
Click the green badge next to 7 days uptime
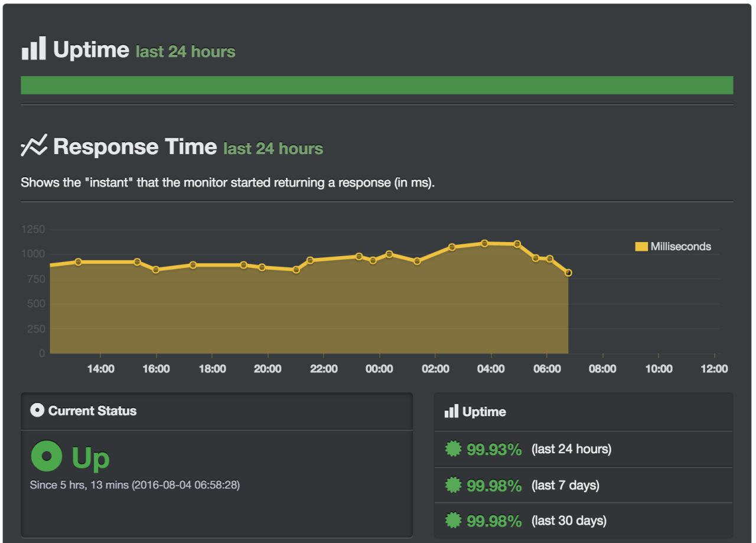click(454, 486)
